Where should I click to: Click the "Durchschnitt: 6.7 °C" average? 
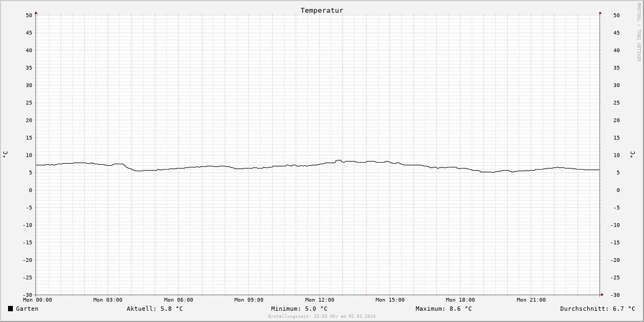pos(598,309)
